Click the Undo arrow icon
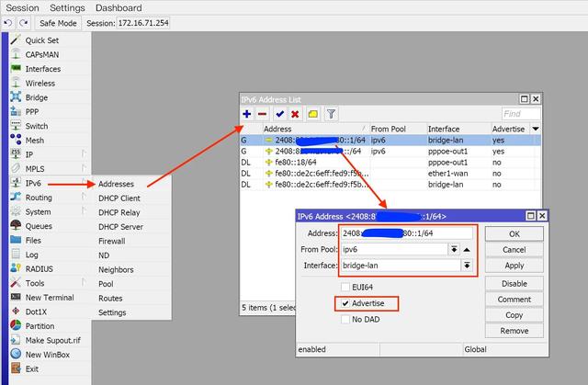 pos(8,23)
